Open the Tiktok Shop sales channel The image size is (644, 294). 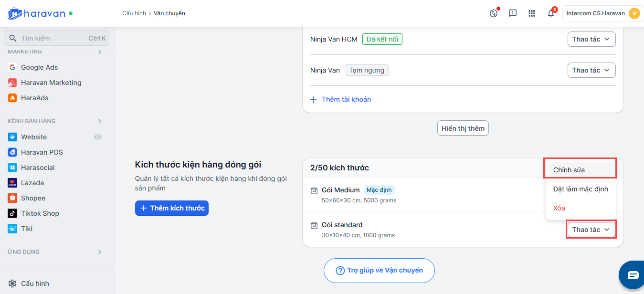click(x=40, y=213)
